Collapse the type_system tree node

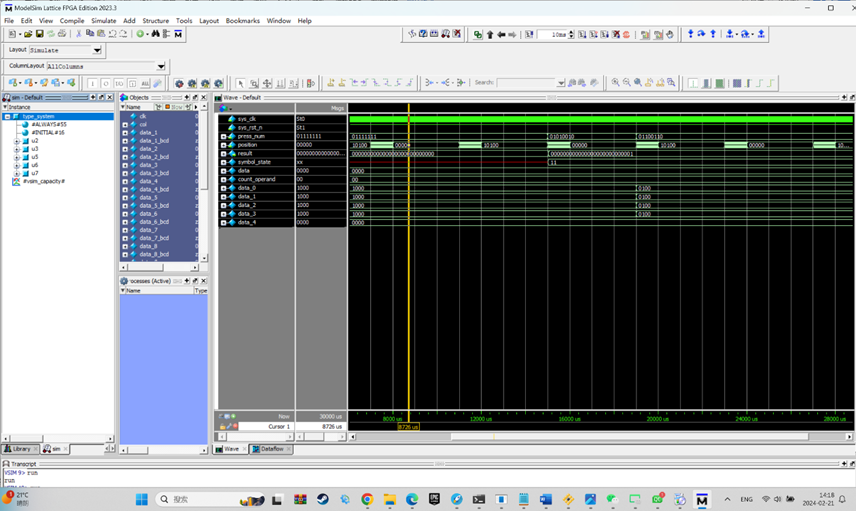7,116
